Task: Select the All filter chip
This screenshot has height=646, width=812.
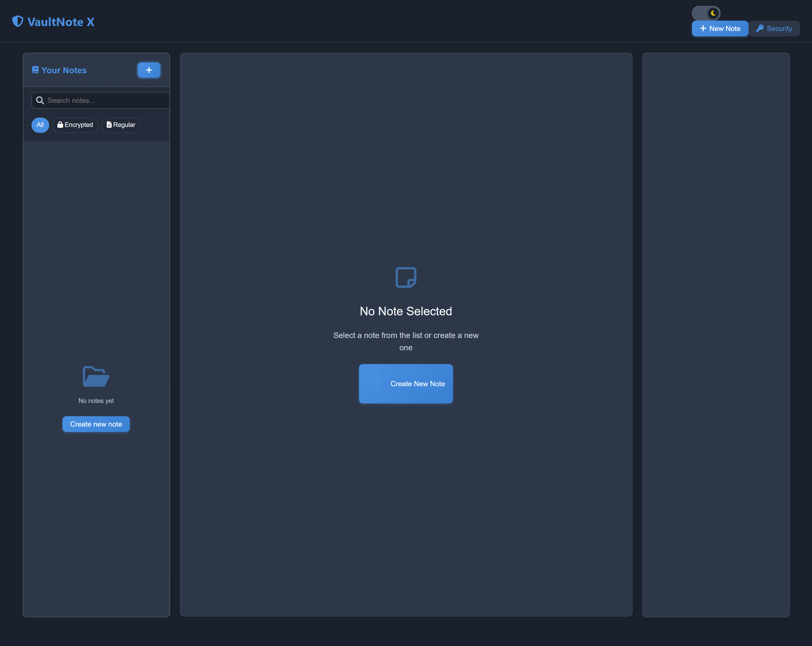Action: (x=40, y=125)
